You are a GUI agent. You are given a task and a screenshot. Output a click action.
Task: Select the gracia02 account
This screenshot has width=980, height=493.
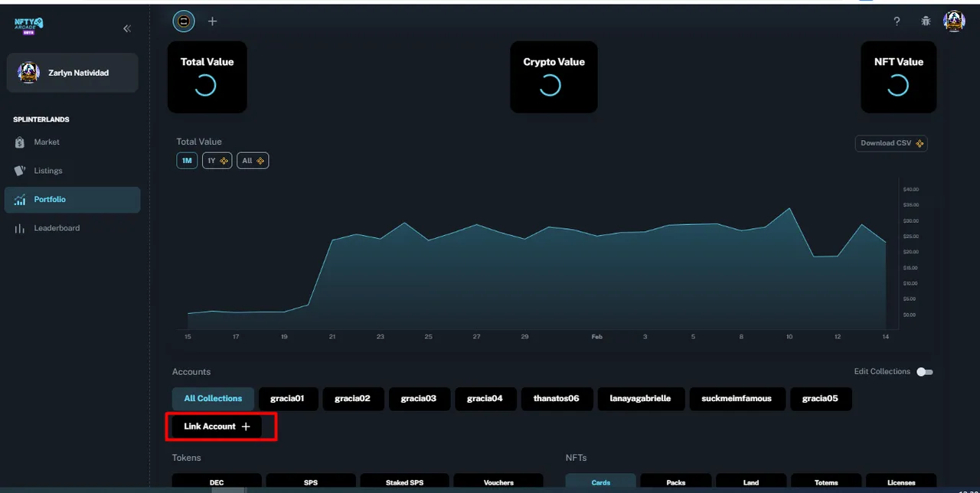352,399
